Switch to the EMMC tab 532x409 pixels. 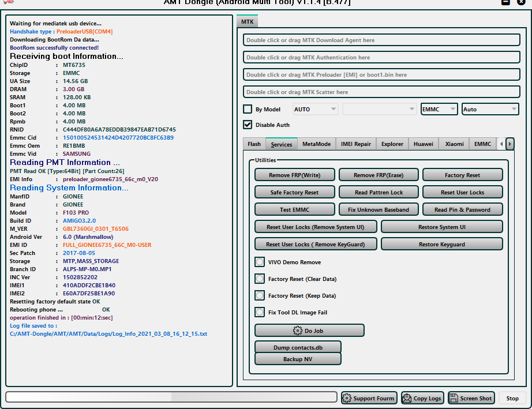point(482,144)
